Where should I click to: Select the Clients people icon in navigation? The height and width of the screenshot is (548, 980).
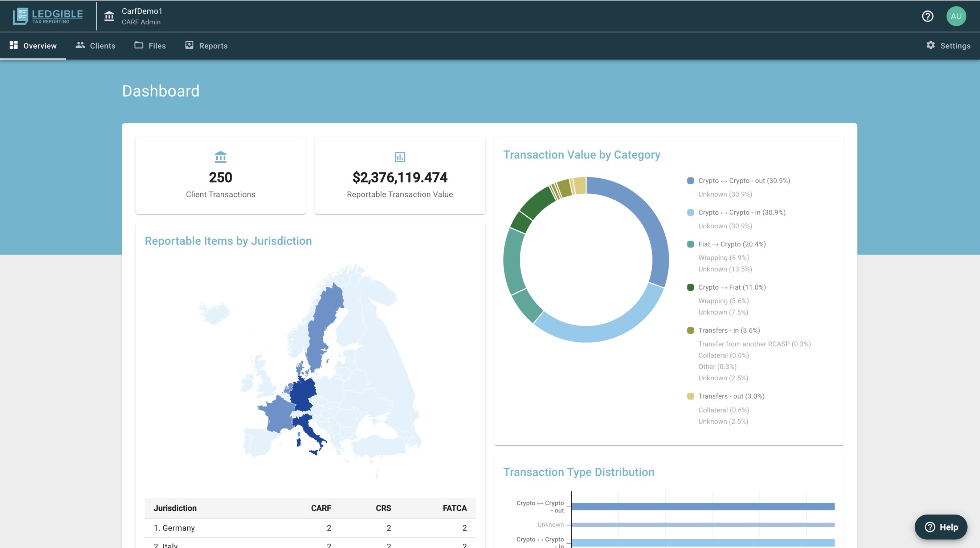coord(80,45)
